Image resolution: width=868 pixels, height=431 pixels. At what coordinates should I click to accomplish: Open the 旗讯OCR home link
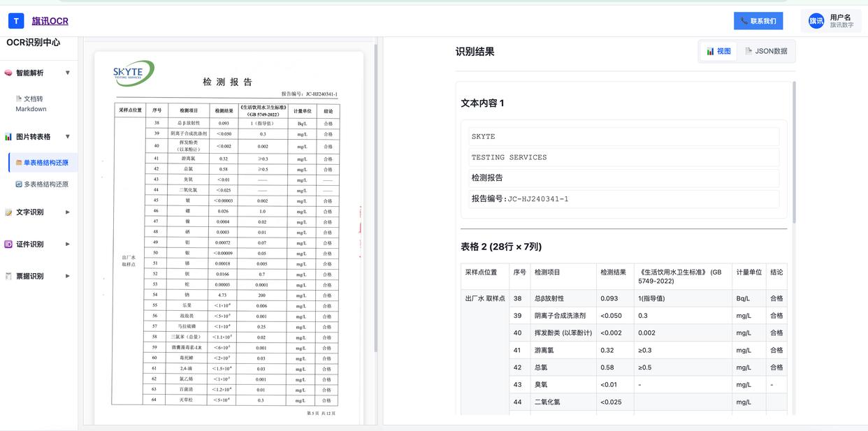(50, 21)
